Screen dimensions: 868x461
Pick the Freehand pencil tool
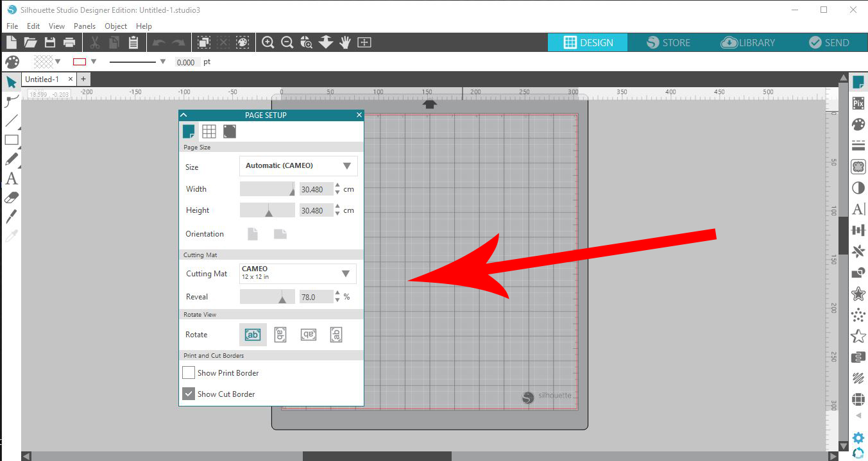coord(11,159)
